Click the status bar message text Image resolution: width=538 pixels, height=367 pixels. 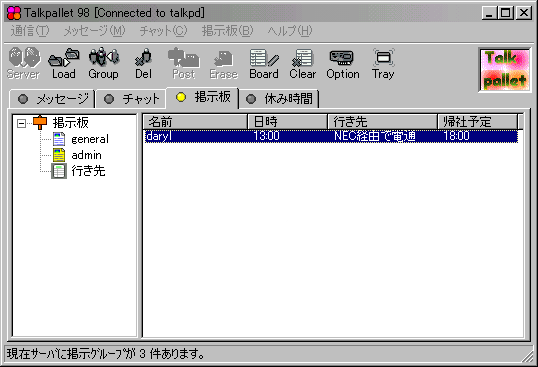click(x=105, y=354)
